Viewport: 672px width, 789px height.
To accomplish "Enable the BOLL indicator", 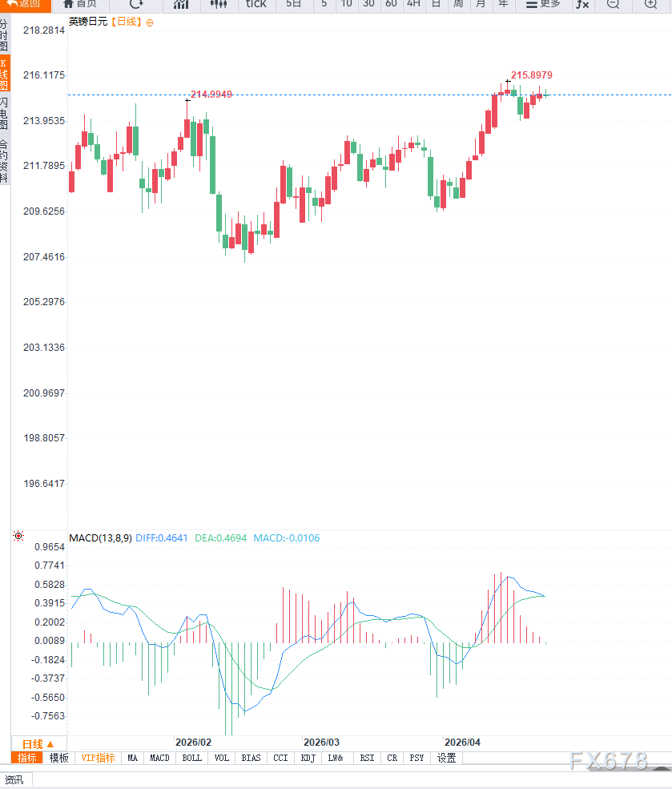I will point(191,758).
